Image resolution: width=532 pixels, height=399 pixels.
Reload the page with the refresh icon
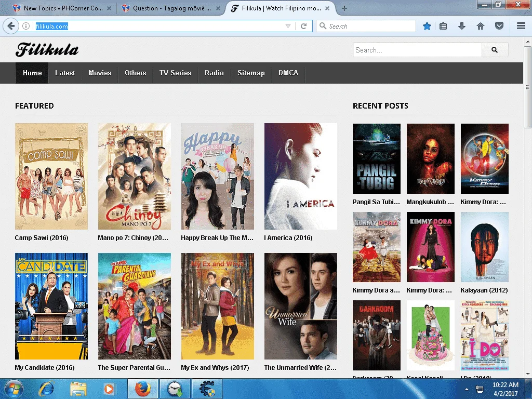[303, 26]
